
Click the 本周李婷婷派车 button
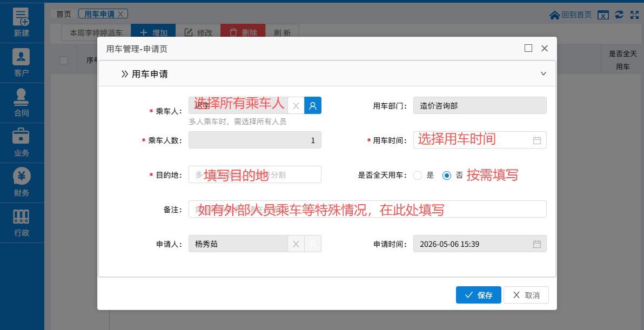pos(96,32)
